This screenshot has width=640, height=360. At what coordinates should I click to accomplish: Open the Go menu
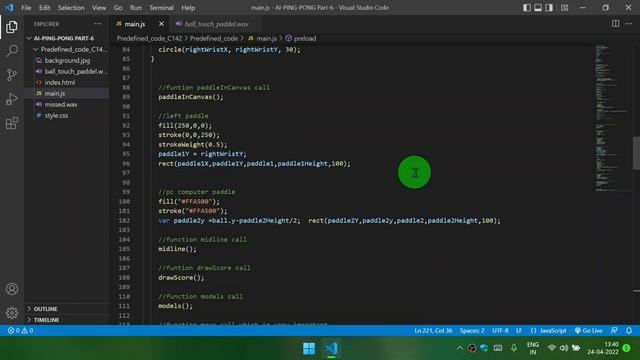coord(118,8)
